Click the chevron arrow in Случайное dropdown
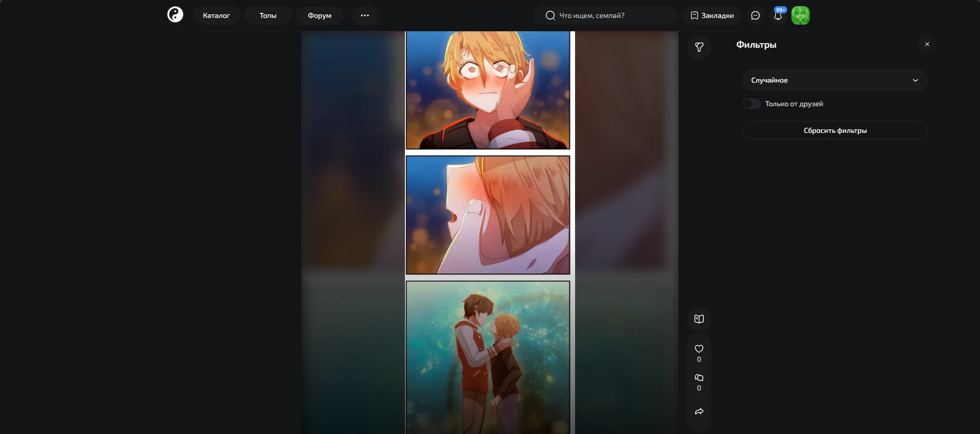Screen dimensions: 980x434 click(x=915, y=80)
